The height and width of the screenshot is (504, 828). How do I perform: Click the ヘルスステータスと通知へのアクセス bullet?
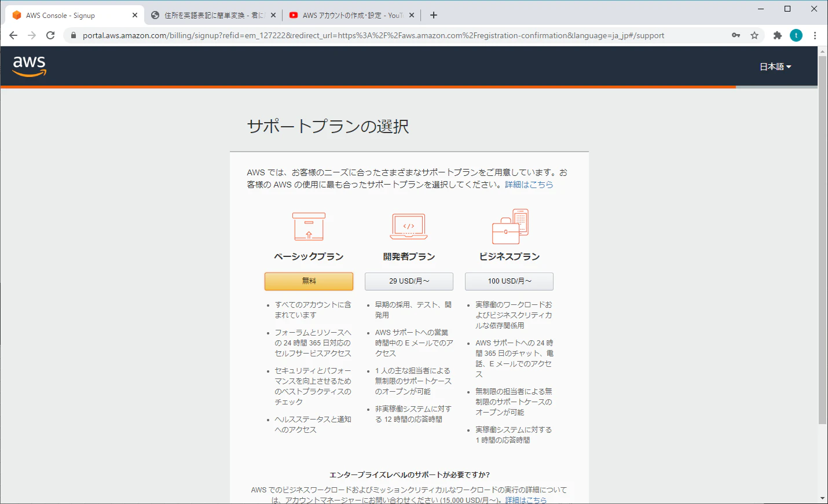tap(313, 424)
